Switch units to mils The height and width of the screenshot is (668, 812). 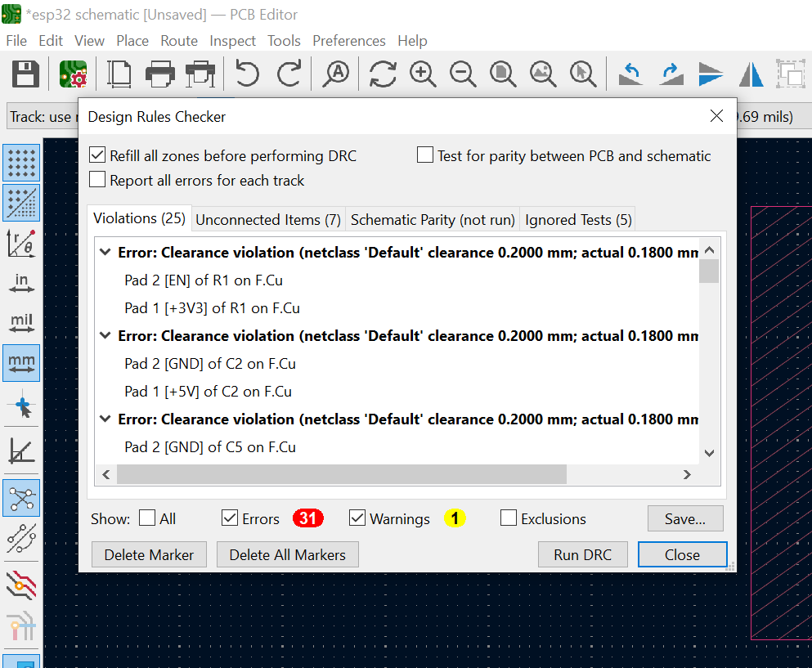click(21, 323)
